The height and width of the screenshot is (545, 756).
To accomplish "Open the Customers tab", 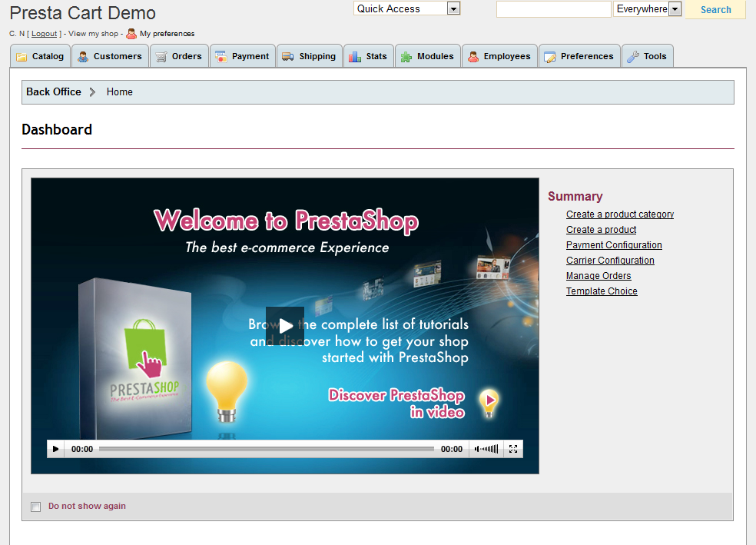I will pyautogui.click(x=109, y=56).
